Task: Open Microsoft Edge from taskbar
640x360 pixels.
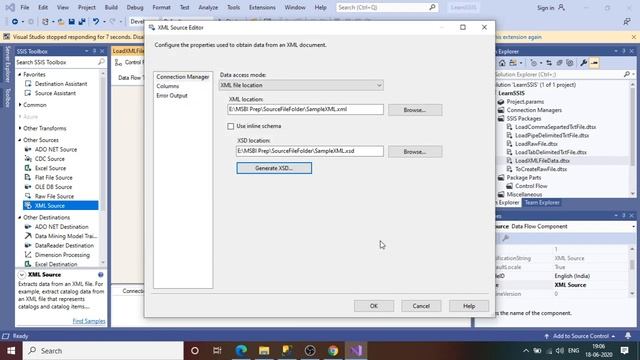Action: (241, 351)
